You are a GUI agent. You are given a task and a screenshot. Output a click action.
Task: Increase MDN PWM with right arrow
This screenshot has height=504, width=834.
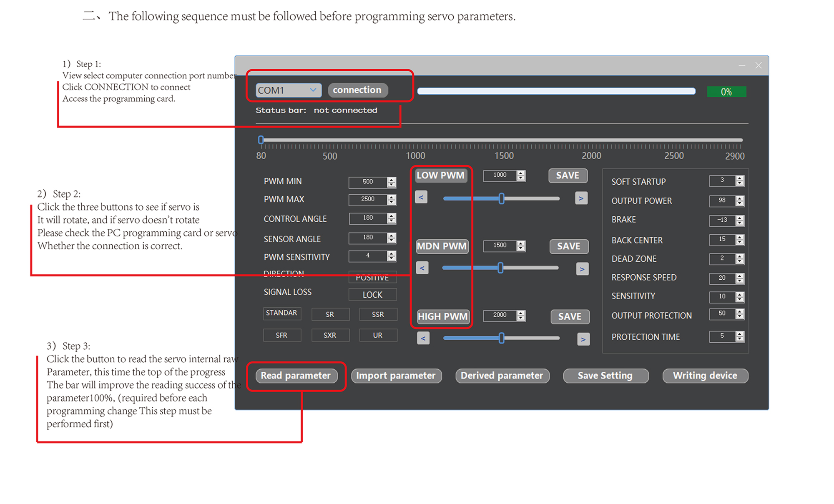coord(582,269)
